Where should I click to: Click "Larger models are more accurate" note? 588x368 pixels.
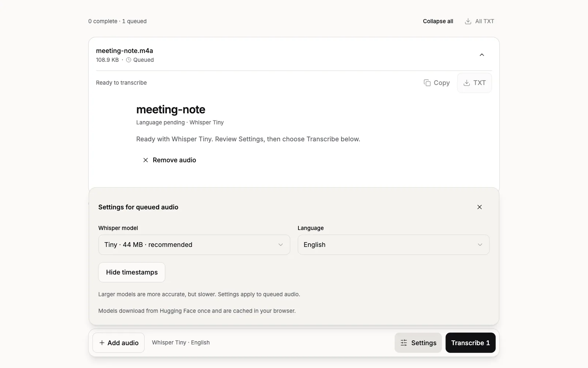coord(199,294)
